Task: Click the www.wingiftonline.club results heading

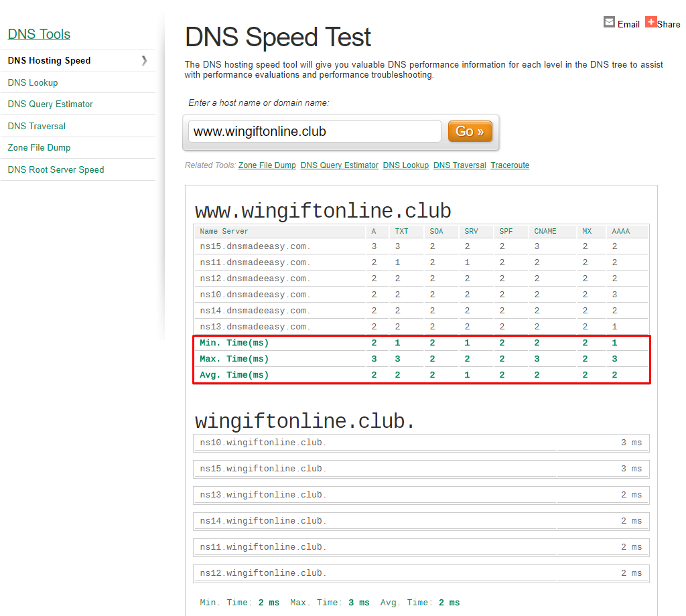Action: click(x=323, y=211)
